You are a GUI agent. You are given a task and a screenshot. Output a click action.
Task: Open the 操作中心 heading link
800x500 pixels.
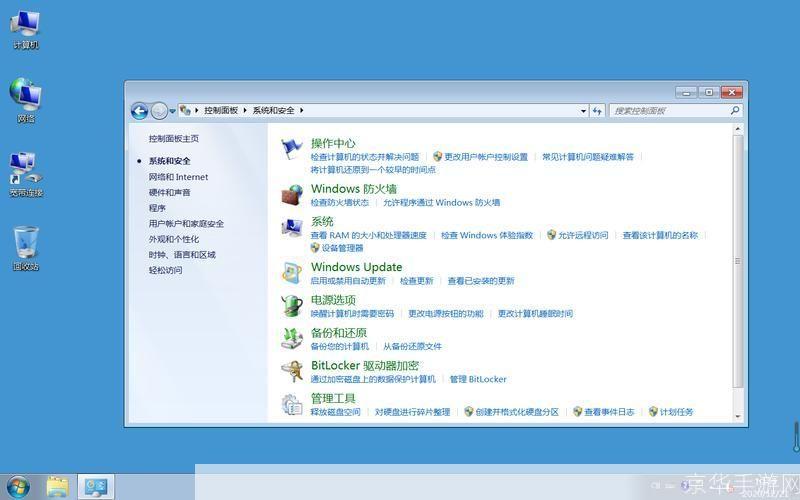[x=333, y=143]
